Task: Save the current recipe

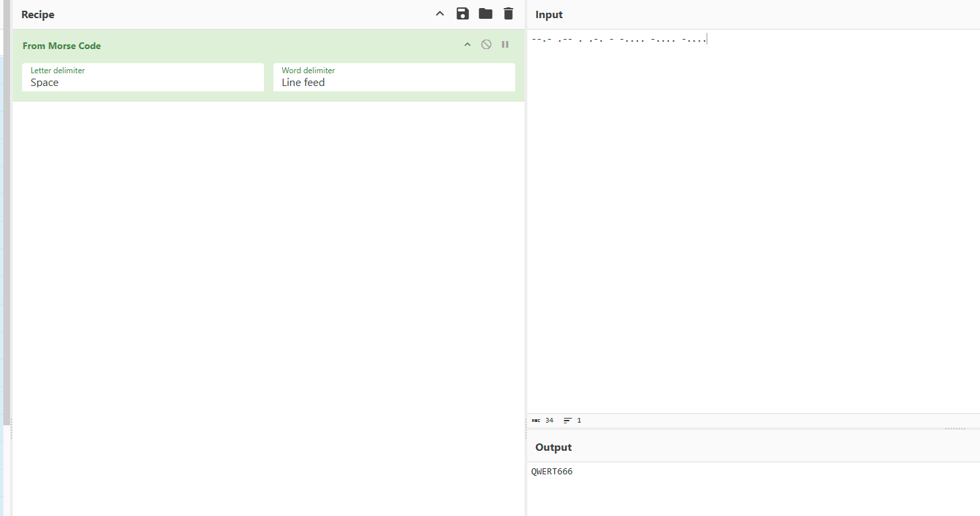Action: [x=462, y=14]
